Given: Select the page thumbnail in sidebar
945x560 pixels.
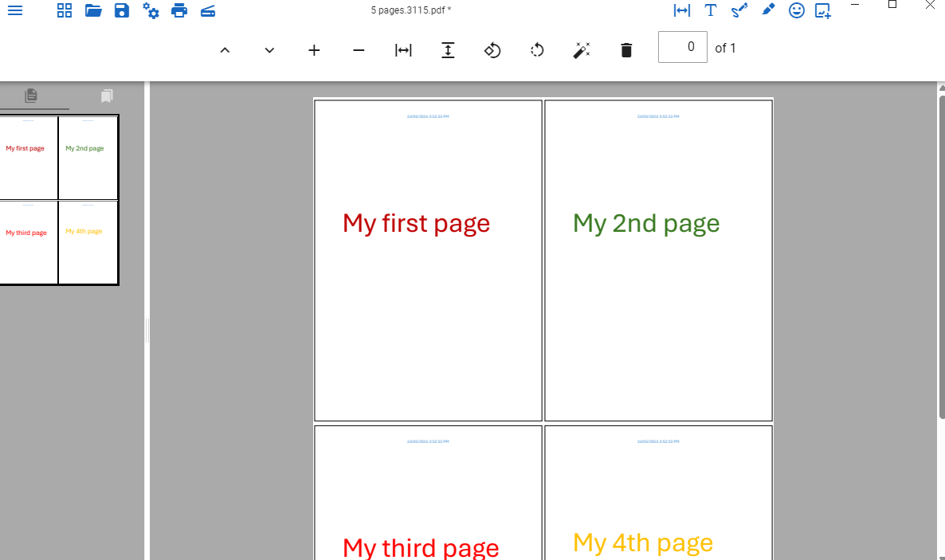Looking at the screenshot, I should pos(58,199).
